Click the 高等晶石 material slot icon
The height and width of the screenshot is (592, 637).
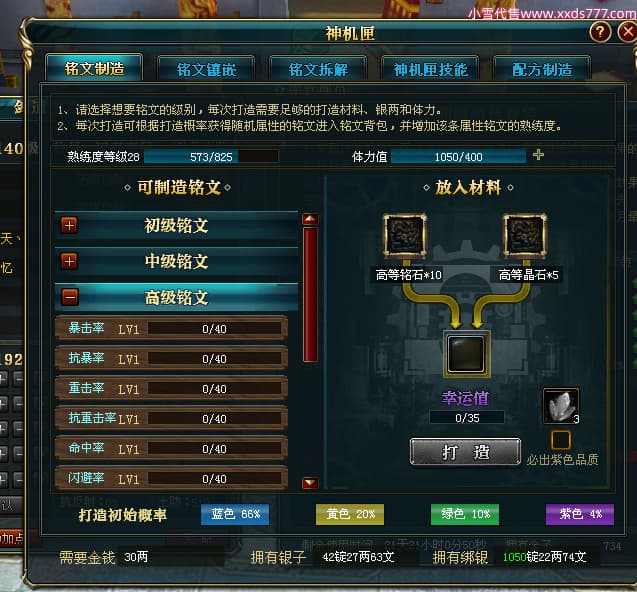click(524, 236)
